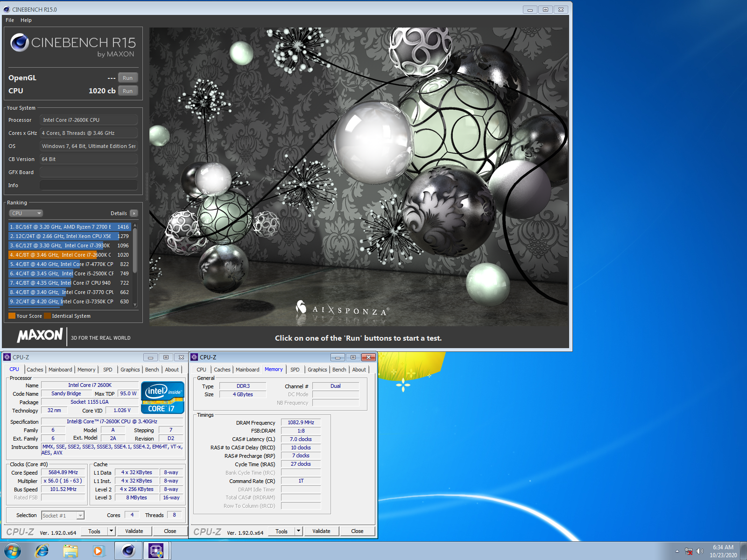
Task: Click the volume speaker tray icon
Action: point(699,551)
